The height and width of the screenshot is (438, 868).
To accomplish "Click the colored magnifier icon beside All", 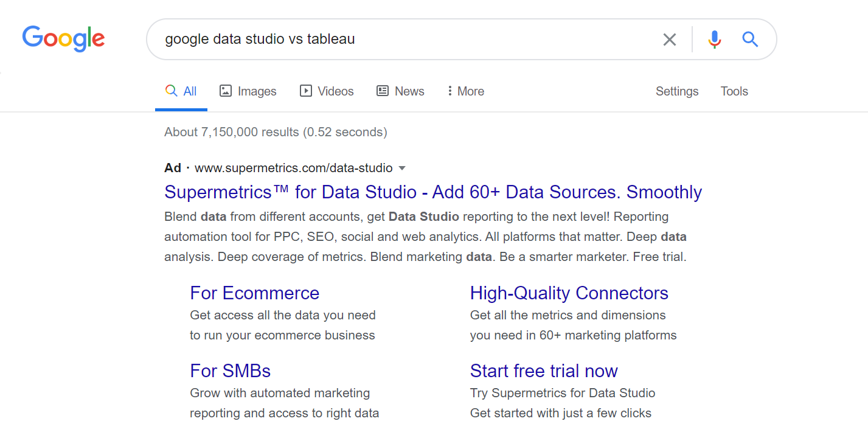I will [171, 91].
